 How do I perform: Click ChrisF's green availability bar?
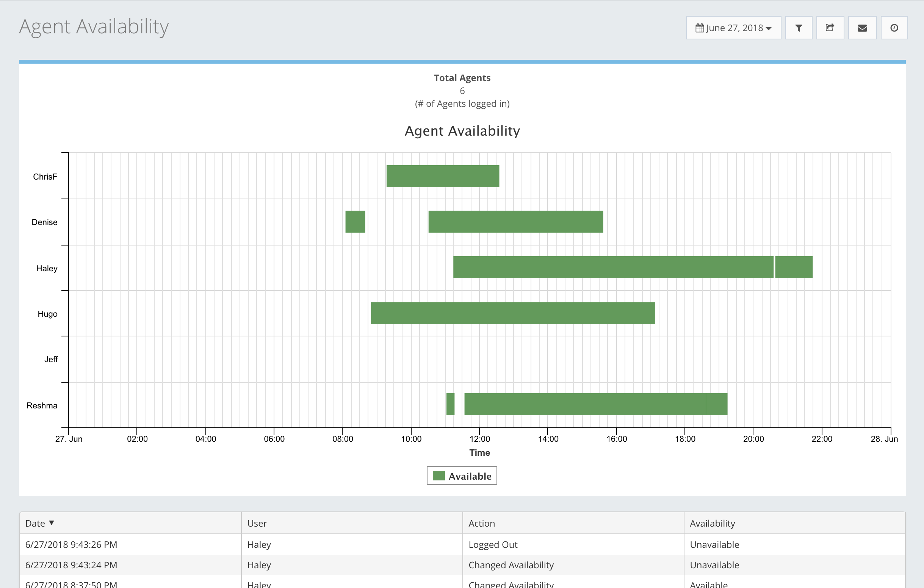pos(442,176)
